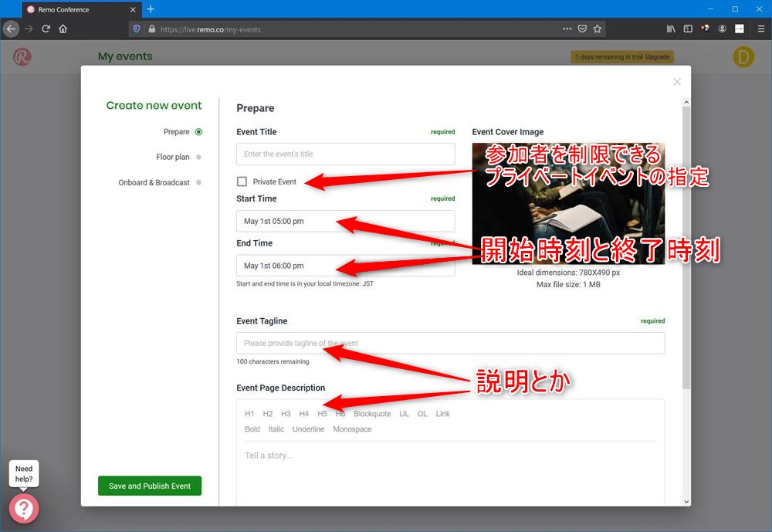Click the Upgrade trial link
The image size is (772, 532).
click(657, 57)
